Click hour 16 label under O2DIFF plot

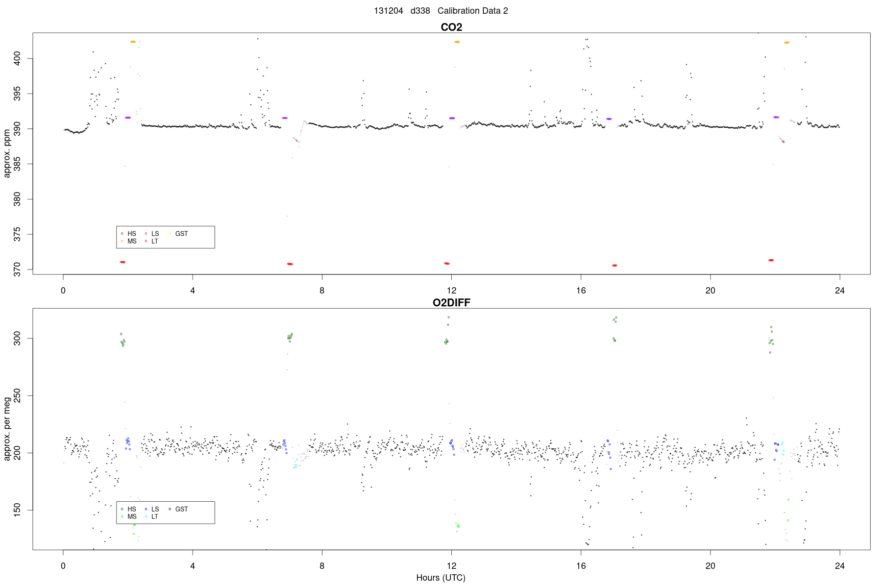(581, 566)
